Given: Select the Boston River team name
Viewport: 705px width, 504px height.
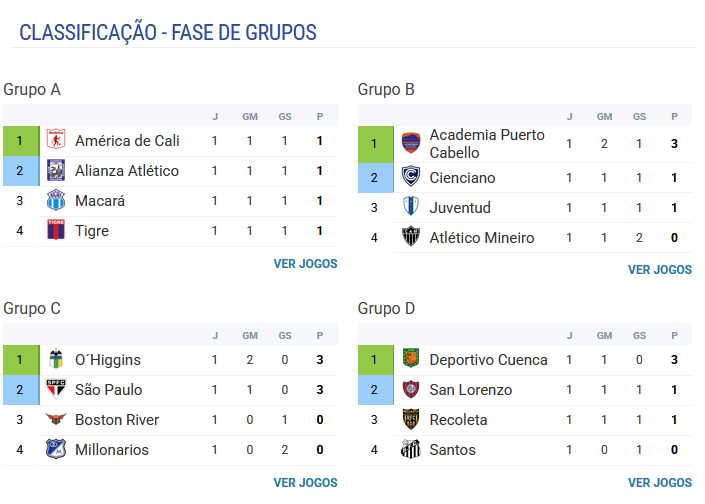Looking at the screenshot, I should pos(117,420).
